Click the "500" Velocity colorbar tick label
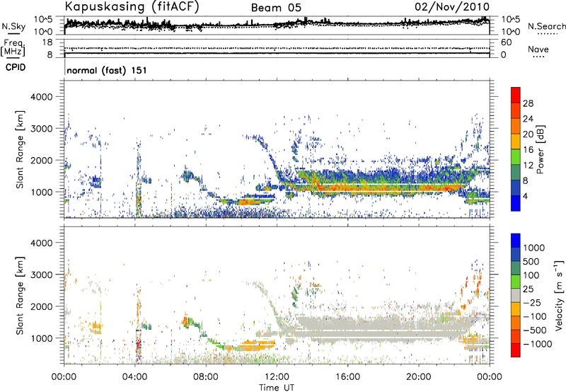Image resolution: width=566 pixels, height=392 pixels. click(531, 261)
